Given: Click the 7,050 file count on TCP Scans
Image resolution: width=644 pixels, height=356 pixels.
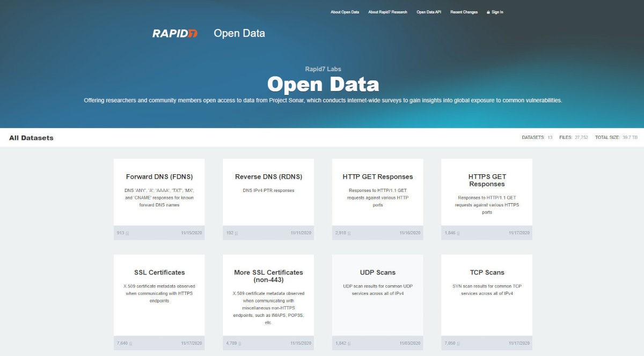Looking at the screenshot, I should point(450,343).
